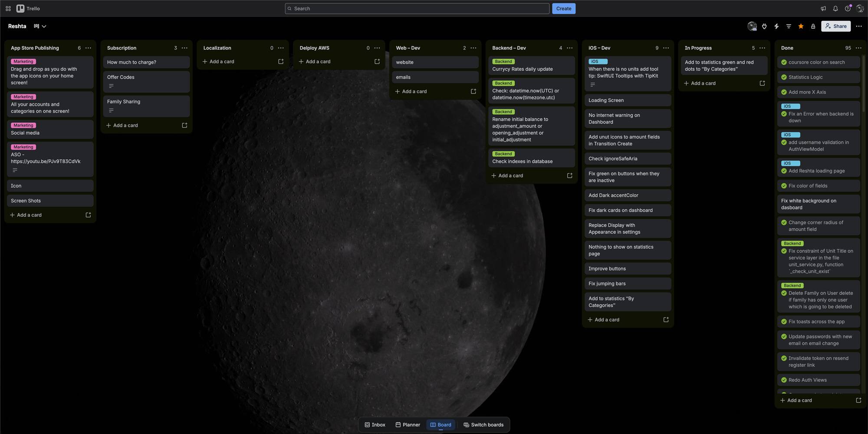Create card from template in Backend – Dev
Screen dimensions: 868x434
click(x=570, y=176)
